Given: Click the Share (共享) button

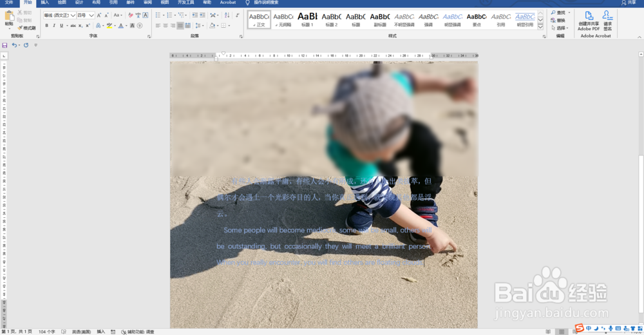Looking at the screenshot, I should 629,3.
